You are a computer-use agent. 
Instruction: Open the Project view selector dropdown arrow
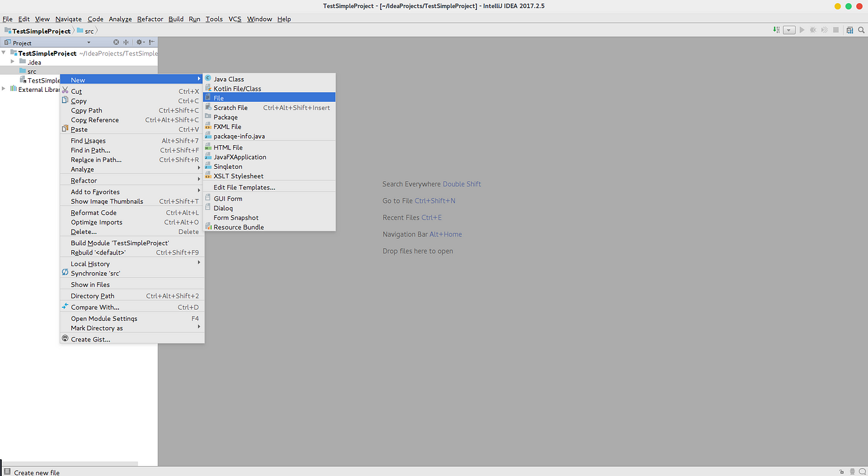[x=89, y=43]
